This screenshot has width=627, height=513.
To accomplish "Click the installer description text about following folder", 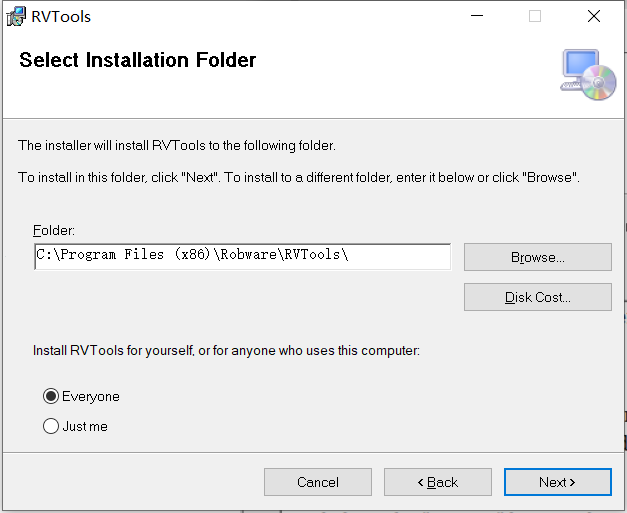I will coord(177,146).
